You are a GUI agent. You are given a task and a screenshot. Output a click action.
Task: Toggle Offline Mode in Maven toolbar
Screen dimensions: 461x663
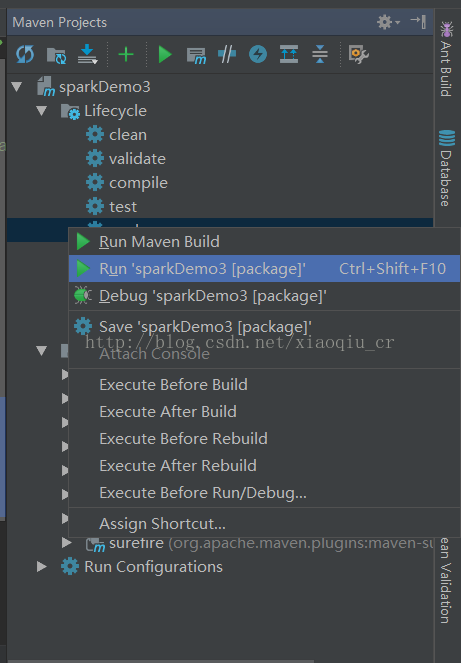point(227,55)
